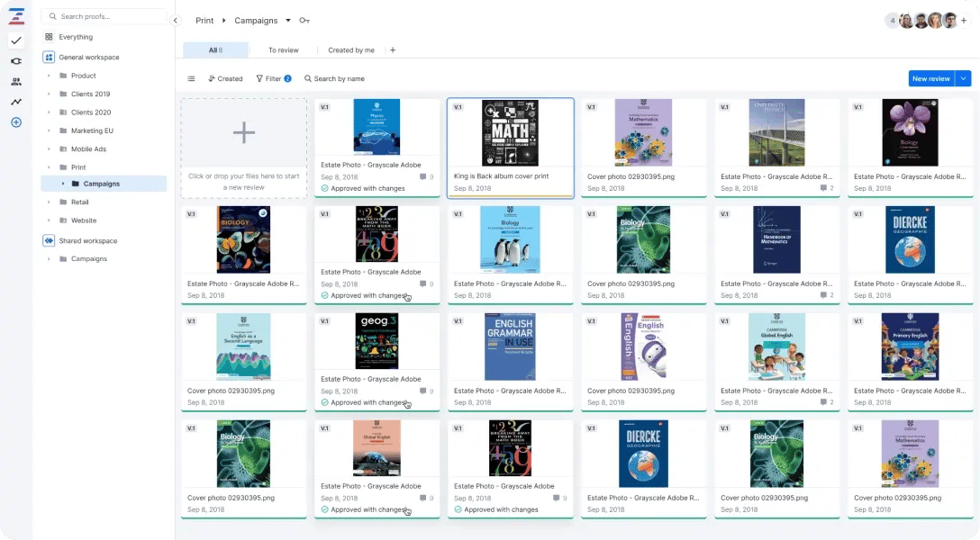Toggle the Filter option with badge 2

click(x=273, y=79)
